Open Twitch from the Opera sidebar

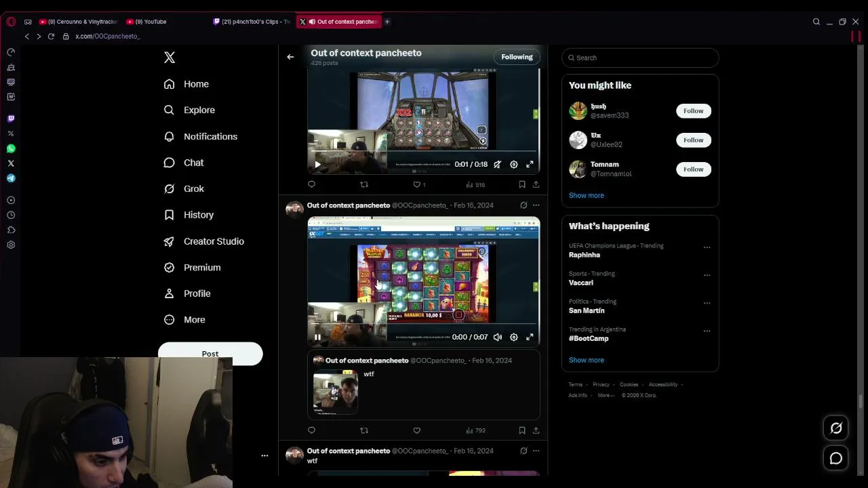pos(11,119)
